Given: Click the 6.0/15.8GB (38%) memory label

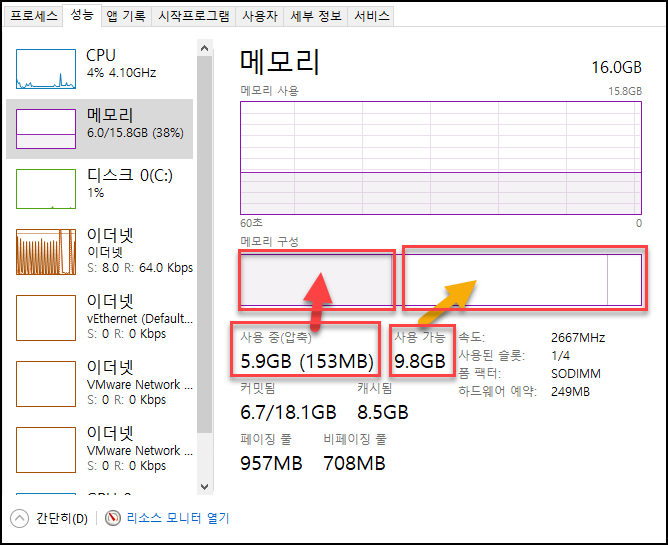Looking at the screenshot, I should point(135,133).
